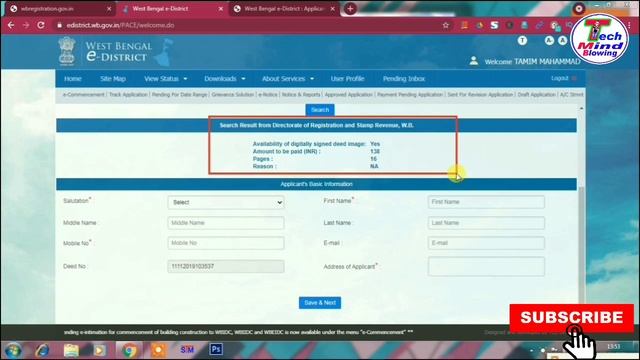
Task: Open Pending For Date Range link
Action: (x=180, y=95)
